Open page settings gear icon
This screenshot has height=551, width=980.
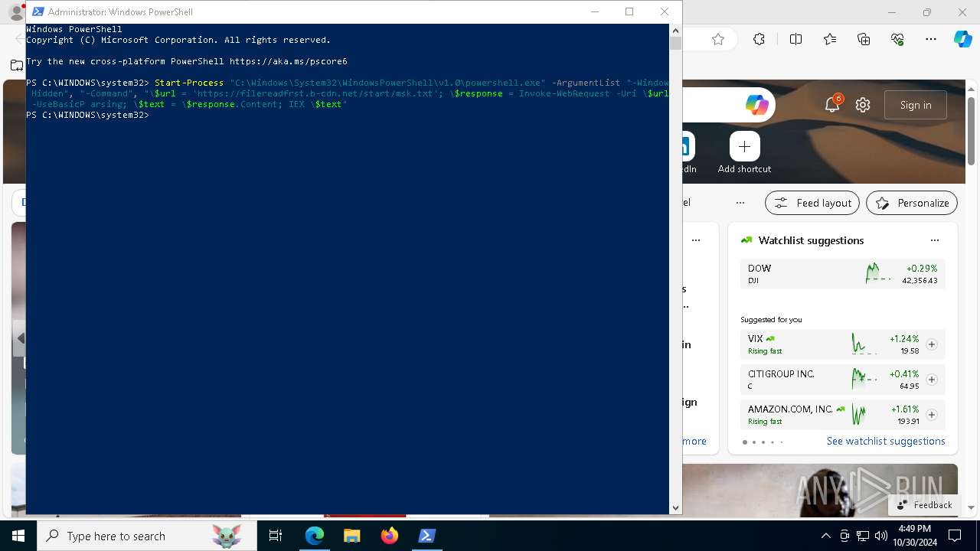tap(863, 105)
